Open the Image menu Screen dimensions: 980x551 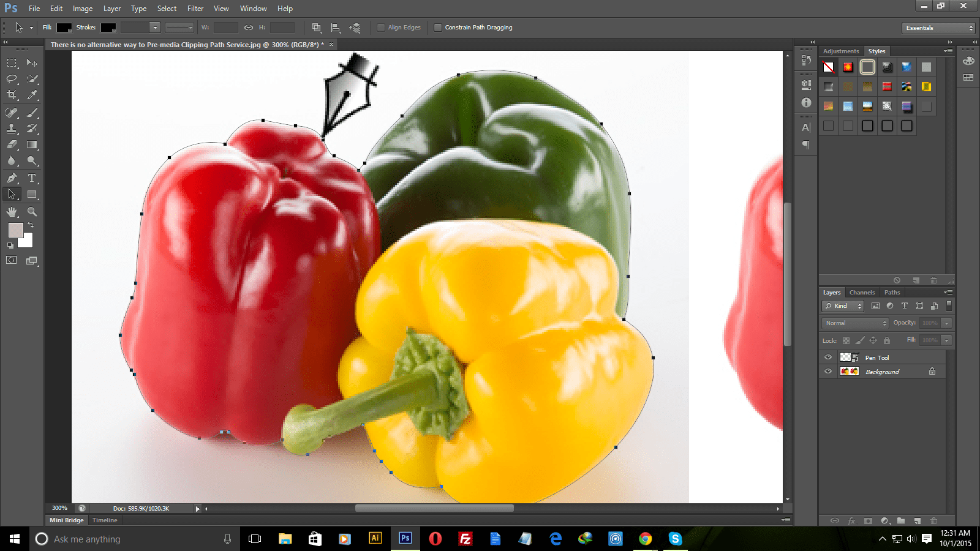83,9
